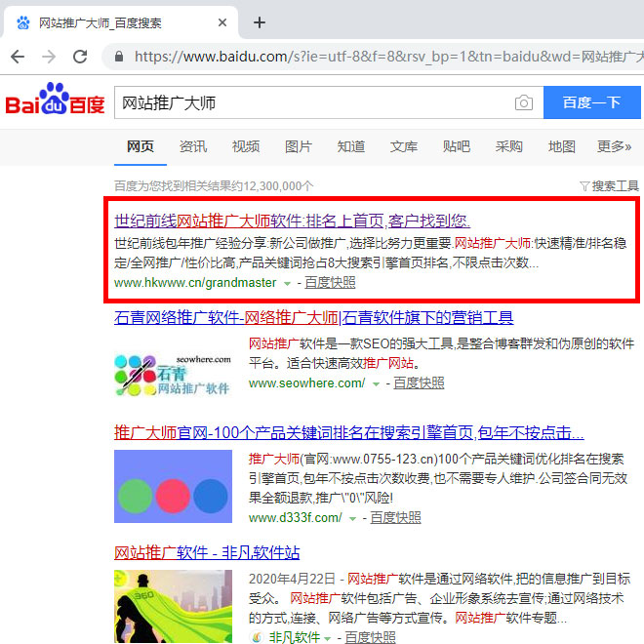The height and width of the screenshot is (644, 644).
Task: Open 世纪前线网站推广大师软件 result title
Action: [292, 221]
